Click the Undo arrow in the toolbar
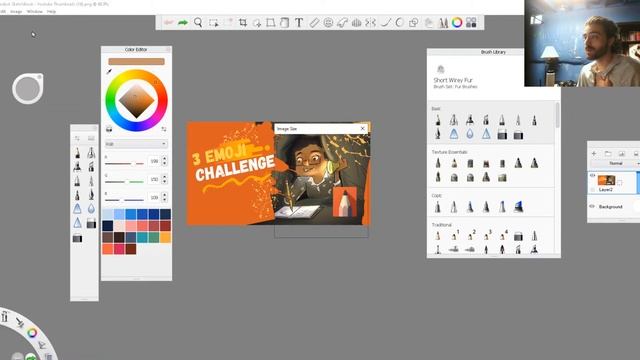640x360 pixels. pos(169,22)
